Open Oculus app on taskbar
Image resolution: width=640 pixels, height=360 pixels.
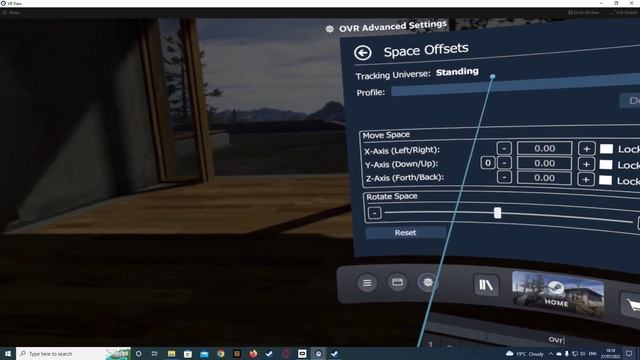click(302, 353)
